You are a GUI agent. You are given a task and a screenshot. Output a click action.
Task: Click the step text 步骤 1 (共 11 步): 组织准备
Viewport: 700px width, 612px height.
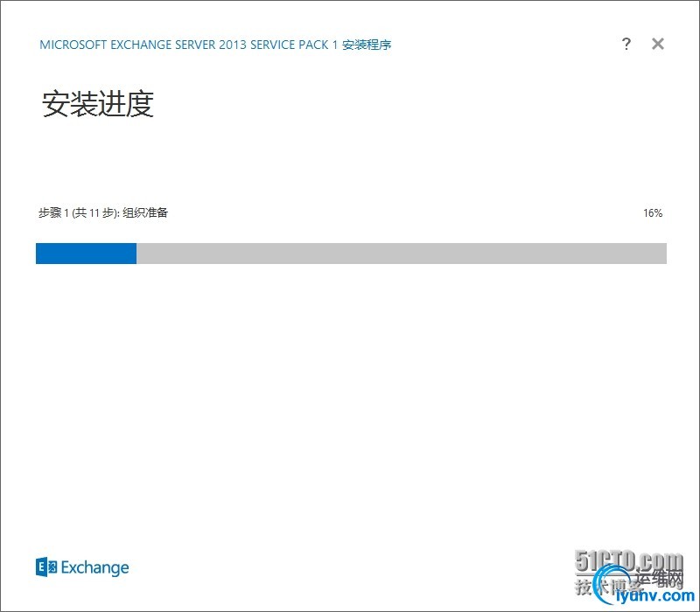(x=103, y=212)
